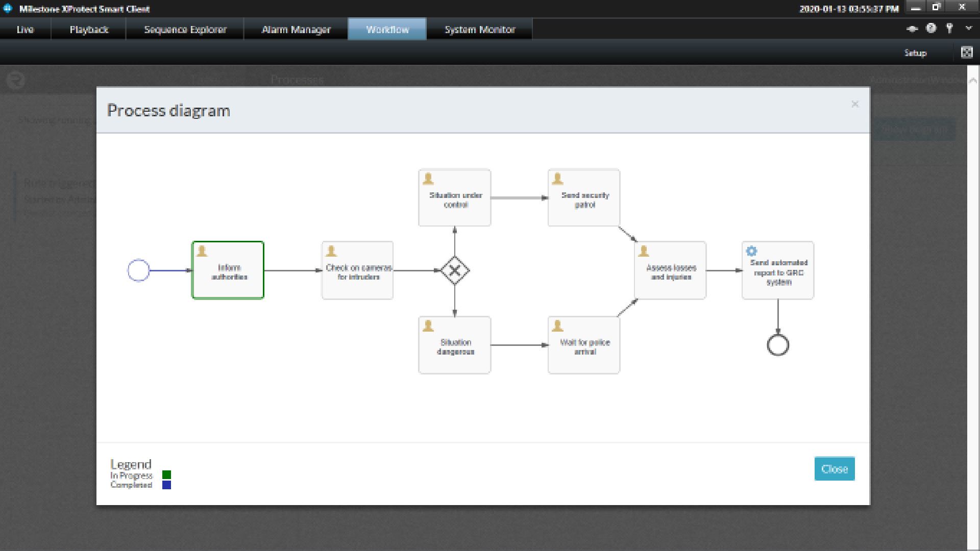The width and height of the screenshot is (980, 551).
Task: Click the Help question mark icon
Action: [x=931, y=29]
